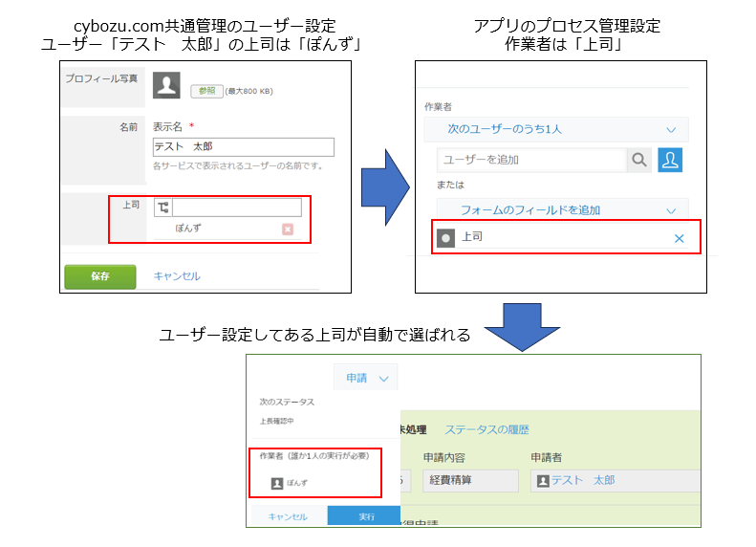Click the ぽんず name in the 上司 list
The height and width of the screenshot is (547, 756).
[188, 229]
